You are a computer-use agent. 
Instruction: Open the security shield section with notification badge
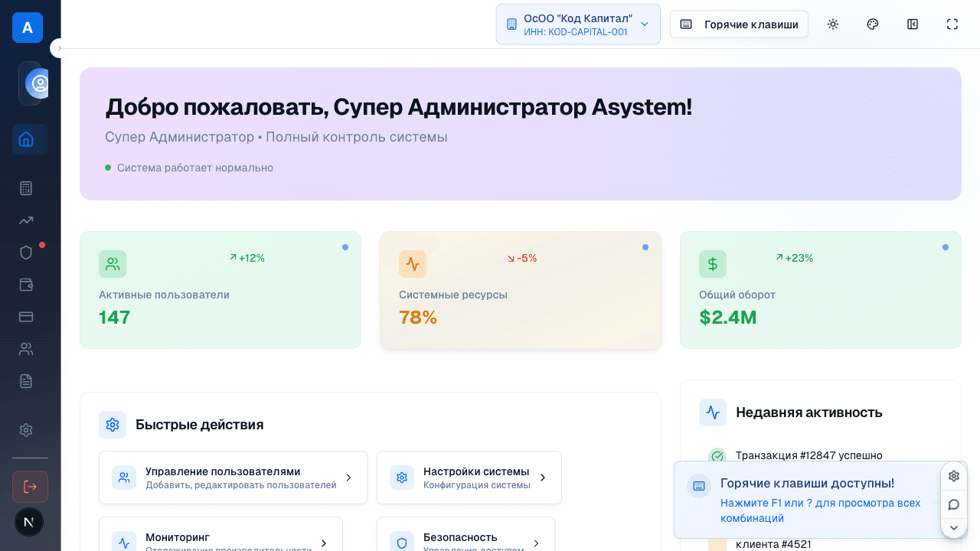(x=26, y=252)
